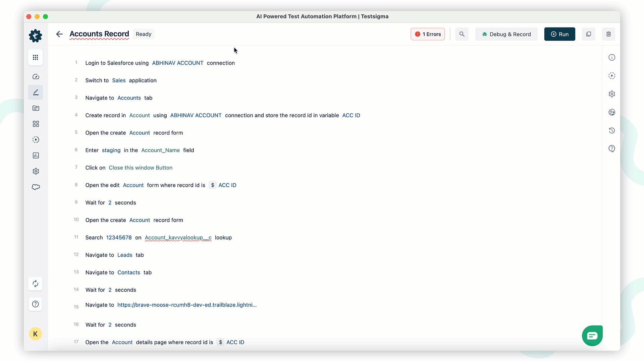The image size is (644, 362).
Task: Click the Testsigma gear logo
Action: point(35,36)
